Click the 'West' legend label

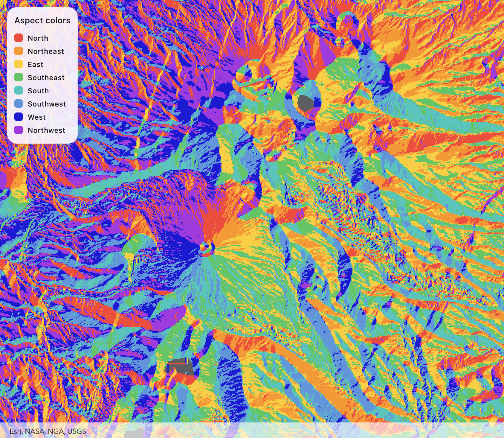click(x=37, y=117)
